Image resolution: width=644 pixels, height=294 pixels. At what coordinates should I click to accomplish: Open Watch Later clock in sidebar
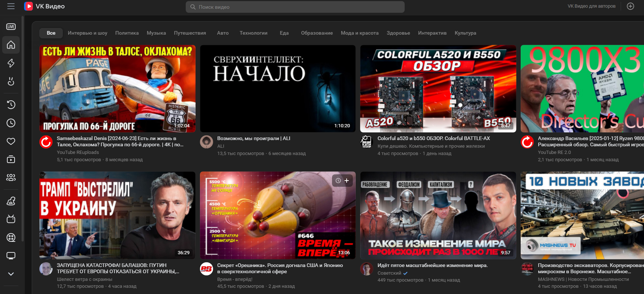[11, 123]
